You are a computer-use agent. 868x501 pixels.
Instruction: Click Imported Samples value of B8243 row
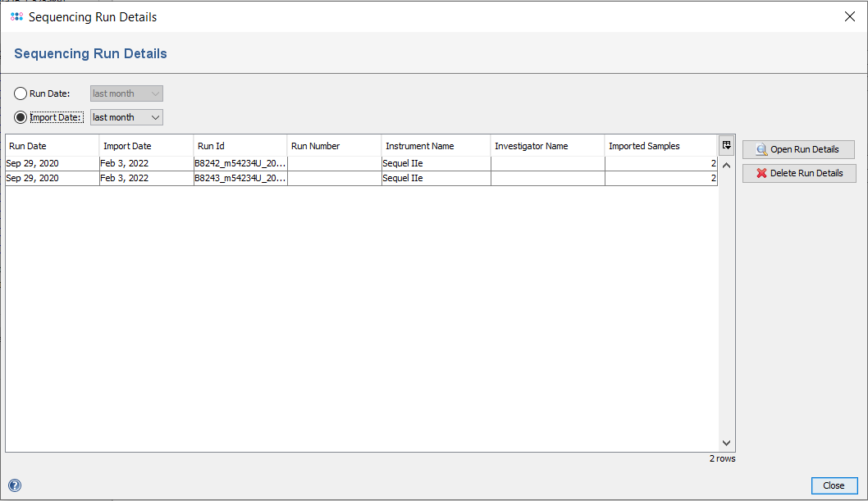[x=661, y=178]
